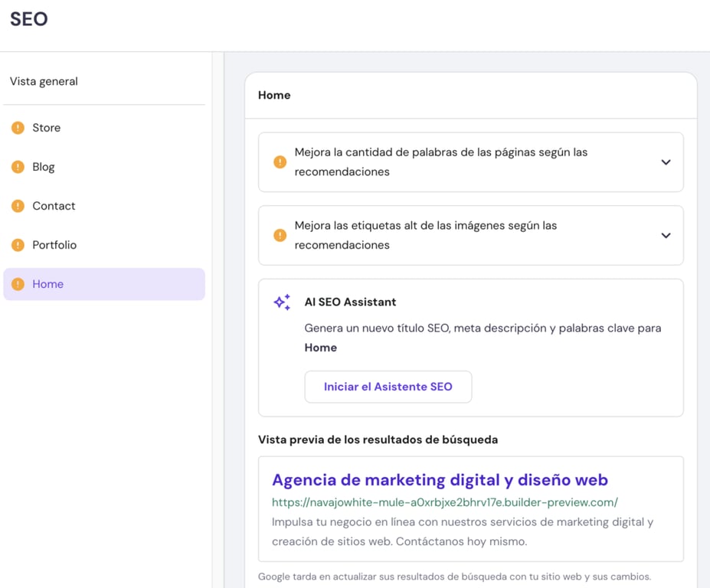Click the warning icon next to Blog

point(17,166)
